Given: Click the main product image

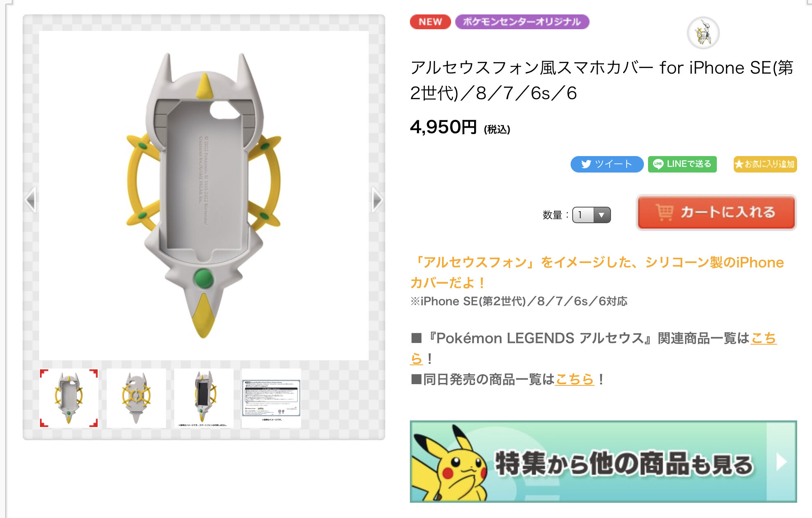Looking at the screenshot, I should point(204,196).
